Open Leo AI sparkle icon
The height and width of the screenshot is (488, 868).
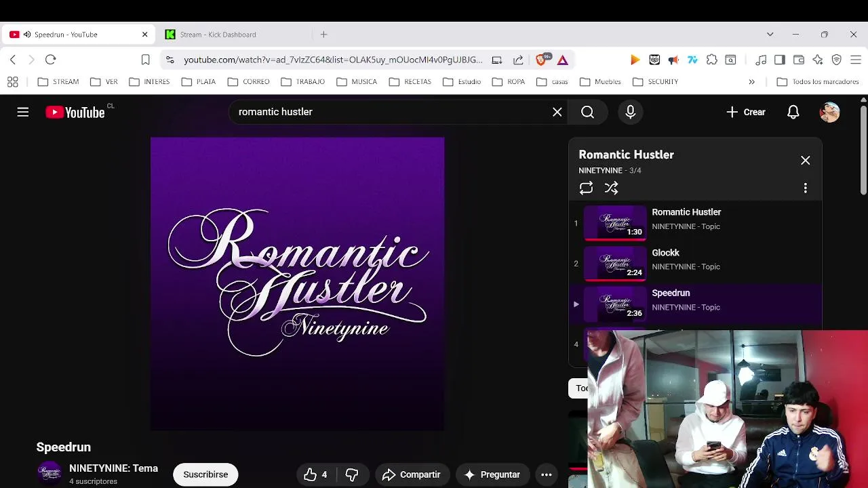coord(818,60)
